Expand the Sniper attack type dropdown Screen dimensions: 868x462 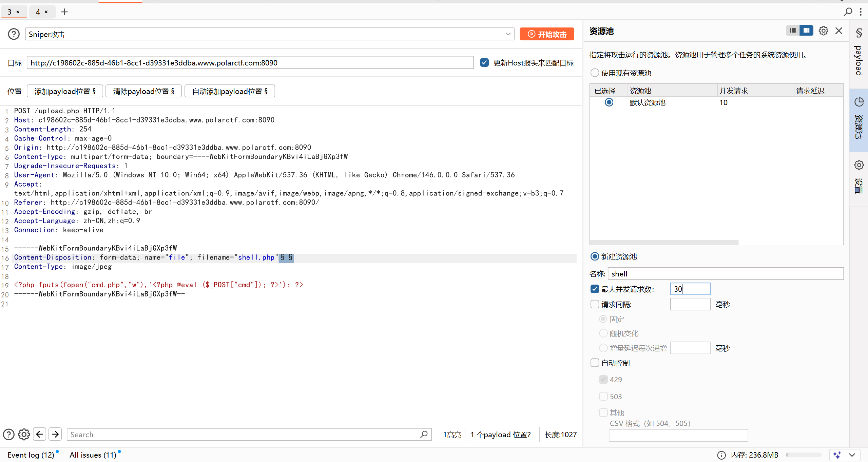coord(508,34)
